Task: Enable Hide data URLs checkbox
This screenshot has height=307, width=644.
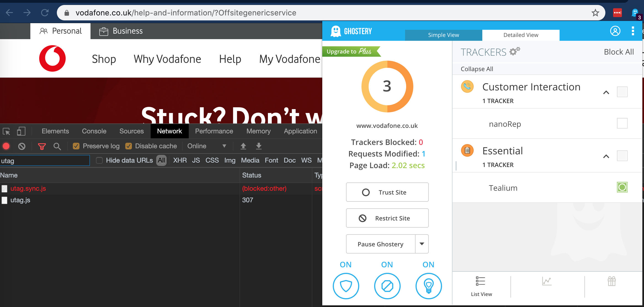Action: point(99,160)
